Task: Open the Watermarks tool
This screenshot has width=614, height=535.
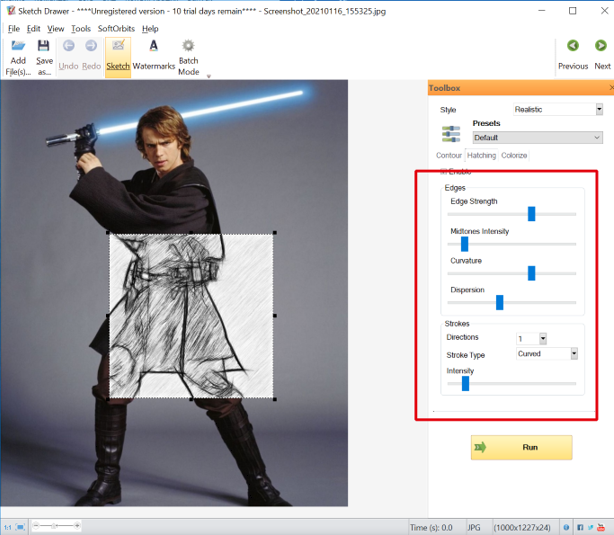Action: pos(154,55)
